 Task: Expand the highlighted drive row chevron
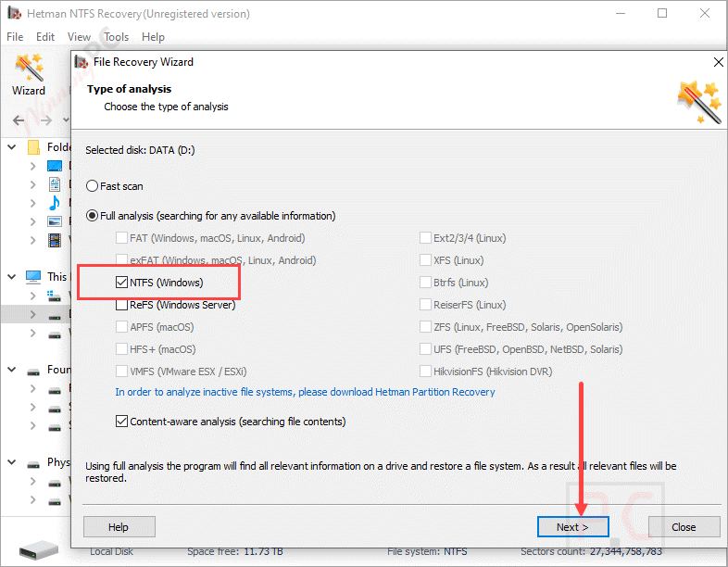[x=32, y=314]
